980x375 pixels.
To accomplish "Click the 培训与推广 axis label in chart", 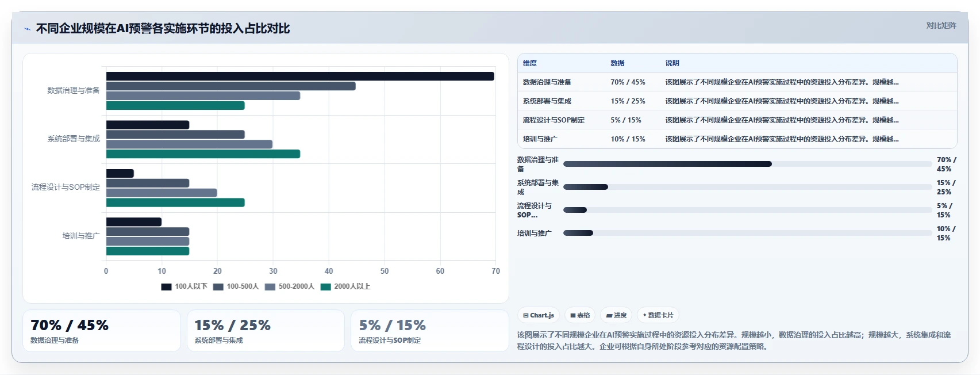I will (81, 236).
